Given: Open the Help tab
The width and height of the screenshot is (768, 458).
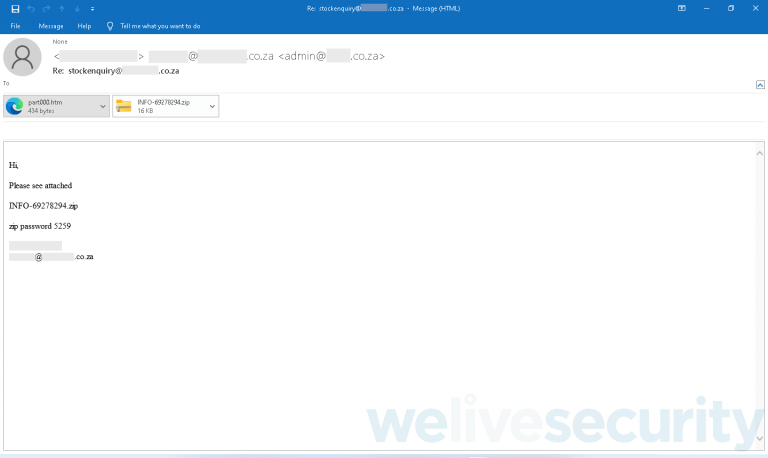Looking at the screenshot, I should point(84,26).
